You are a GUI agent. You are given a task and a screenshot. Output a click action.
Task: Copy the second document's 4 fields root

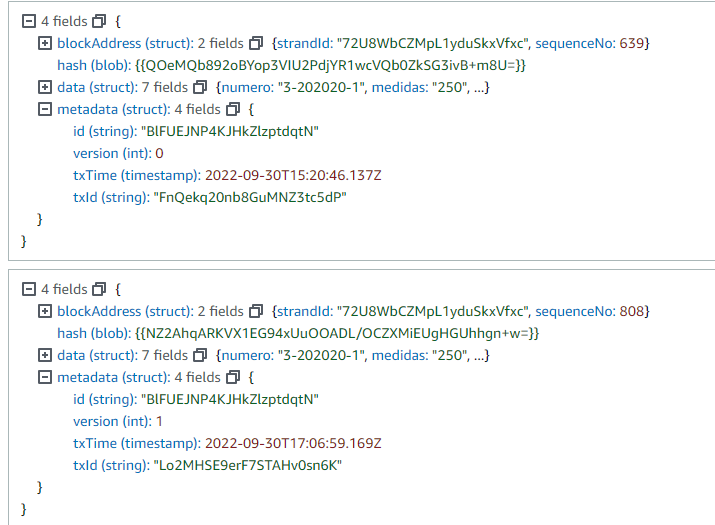(98, 289)
